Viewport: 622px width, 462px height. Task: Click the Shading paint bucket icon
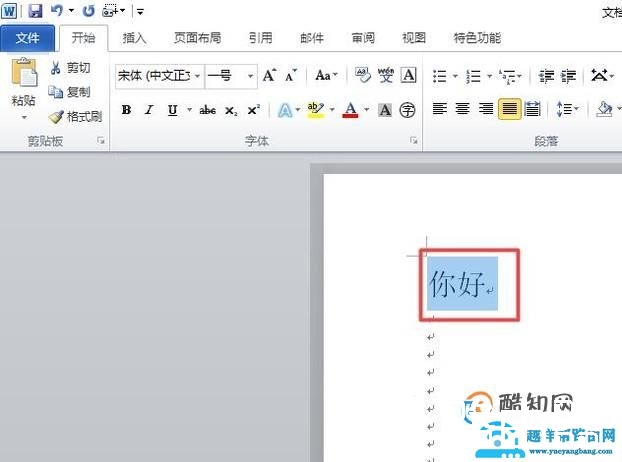604,108
